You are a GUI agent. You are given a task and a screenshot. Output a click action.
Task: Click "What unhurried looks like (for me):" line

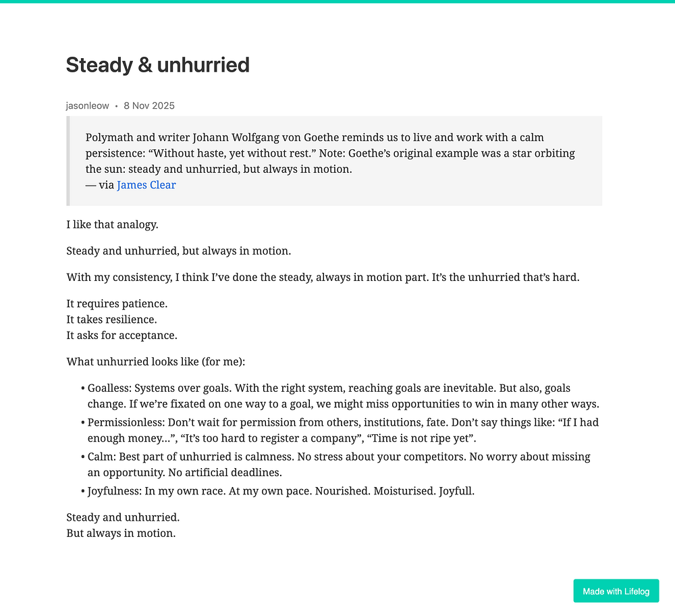click(155, 361)
